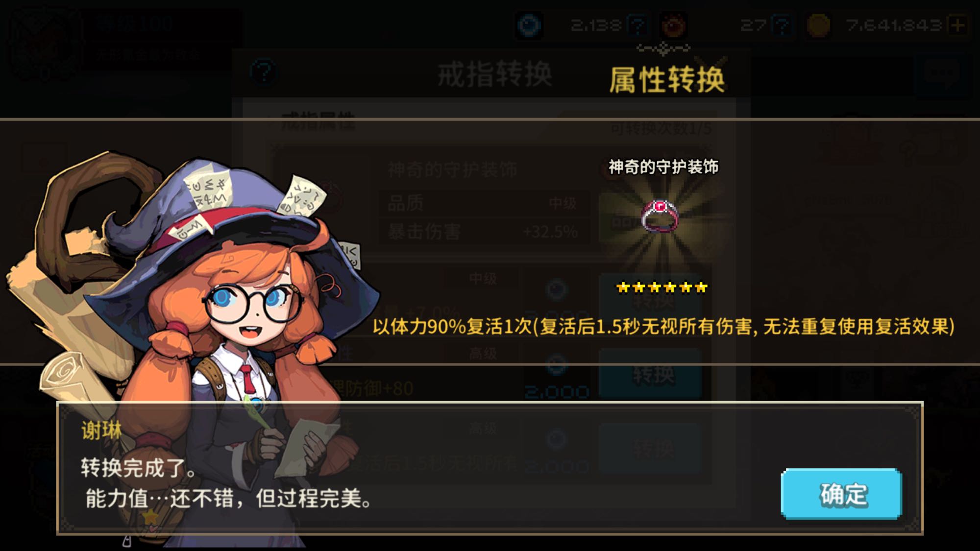
Task: Tap the 转换完成了 dialogue text
Action: 138,468
